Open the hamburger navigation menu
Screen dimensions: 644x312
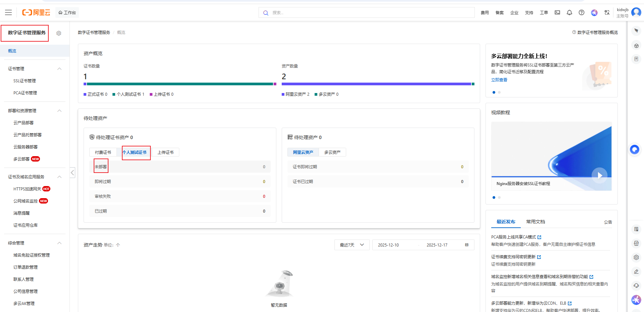click(x=8, y=12)
